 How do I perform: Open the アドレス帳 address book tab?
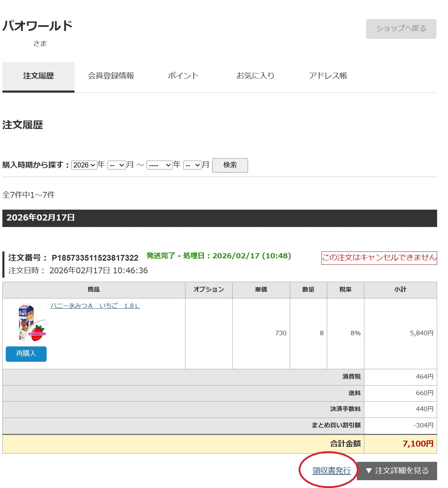pyautogui.click(x=328, y=76)
